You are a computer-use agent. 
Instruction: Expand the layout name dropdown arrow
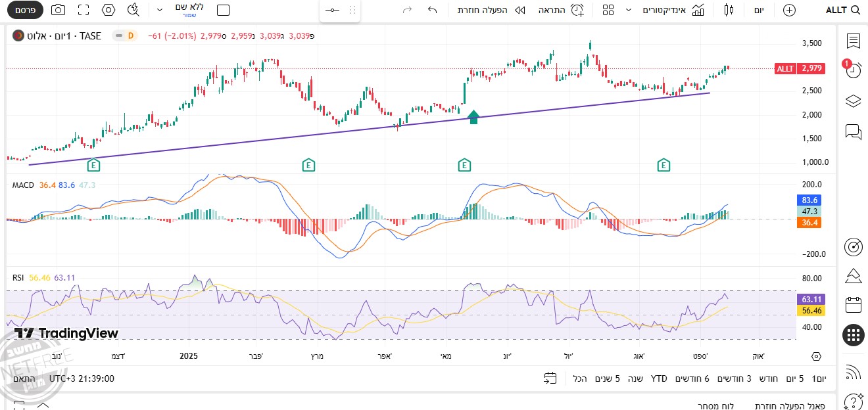tap(160, 10)
